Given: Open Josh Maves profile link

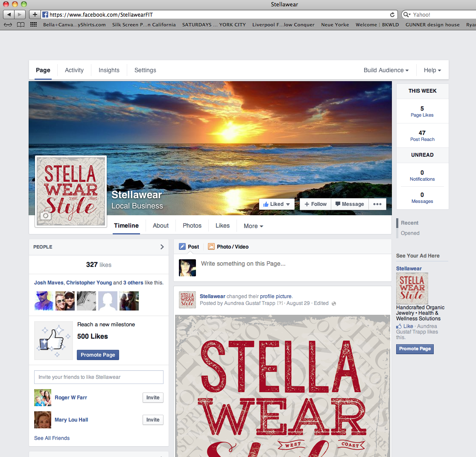Looking at the screenshot, I should pos(49,283).
